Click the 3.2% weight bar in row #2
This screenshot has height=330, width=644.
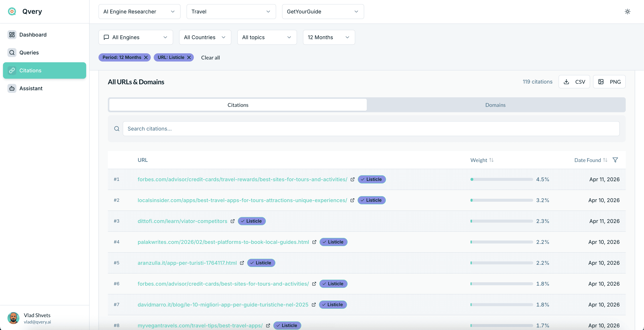click(x=501, y=200)
